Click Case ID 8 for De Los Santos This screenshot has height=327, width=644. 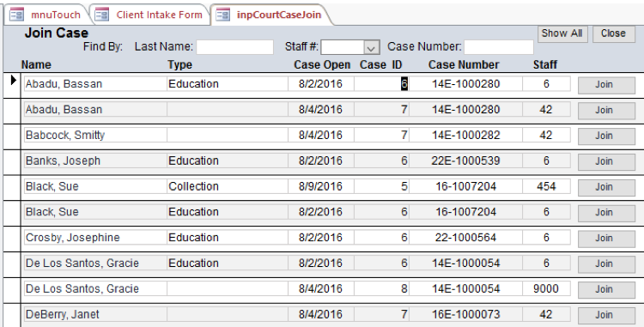point(381,288)
